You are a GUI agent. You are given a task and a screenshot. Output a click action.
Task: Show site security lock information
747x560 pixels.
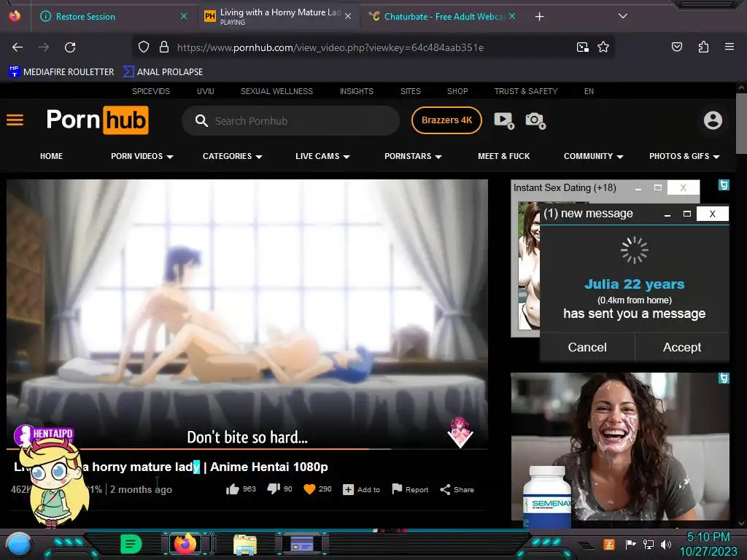164,47
